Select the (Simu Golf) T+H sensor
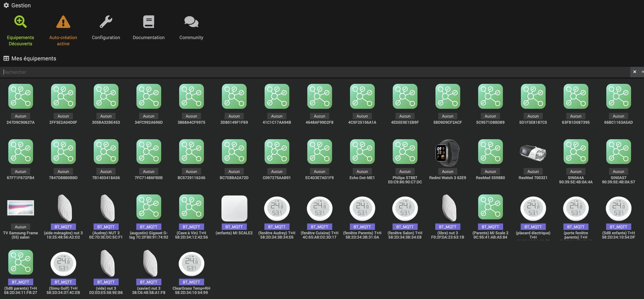The height and width of the screenshot is (299, 644). tap(63, 264)
